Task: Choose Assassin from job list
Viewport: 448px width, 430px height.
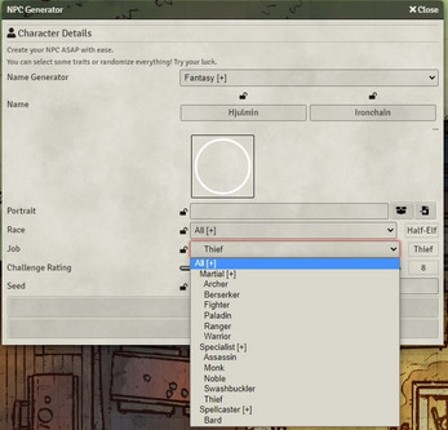Action: click(295, 357)
